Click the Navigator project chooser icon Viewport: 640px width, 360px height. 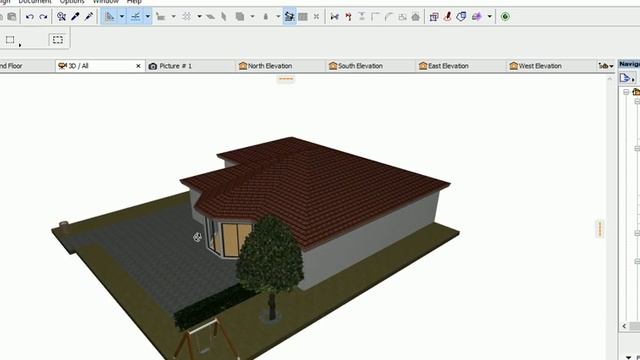pyautogui.click(x=627, y=78)
